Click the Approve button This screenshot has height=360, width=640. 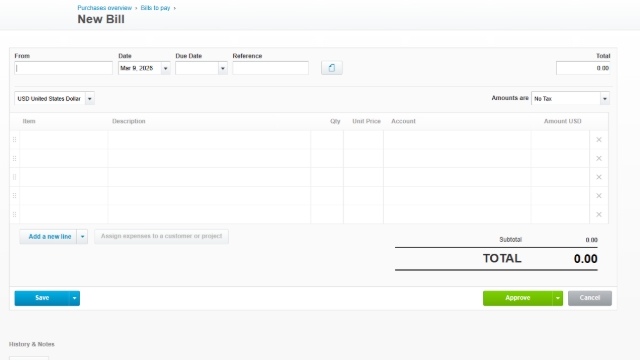[518, 298]
